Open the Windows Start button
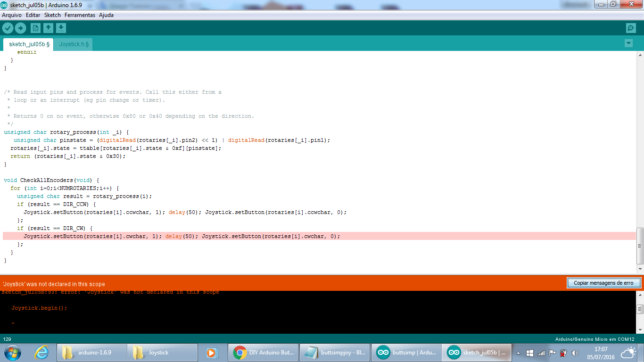This screenshot has height=362, width=644. point(12,352)
